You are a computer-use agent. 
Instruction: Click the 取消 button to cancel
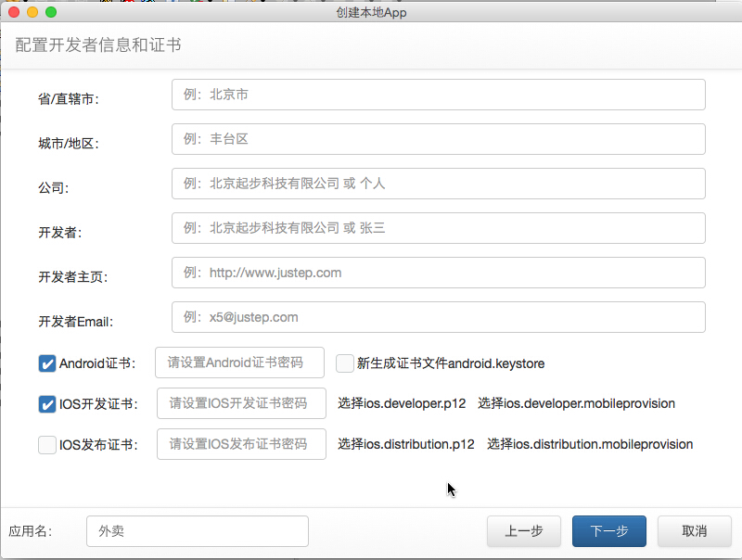pos(694,531)
